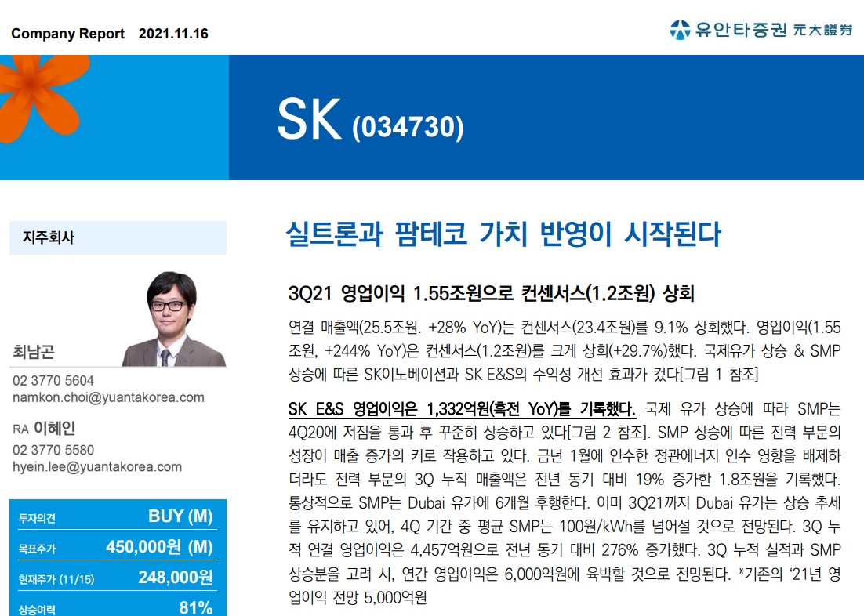Click the 투자의견 label
The image size is (864, 616).
pyautogui.click(x=37, y=519)
